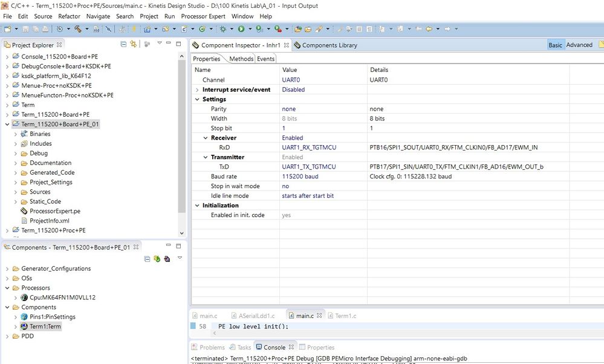This screenshot has height=364, width=604.
Task: Select Generated_Code folder
Action: [x=52, y=172]
